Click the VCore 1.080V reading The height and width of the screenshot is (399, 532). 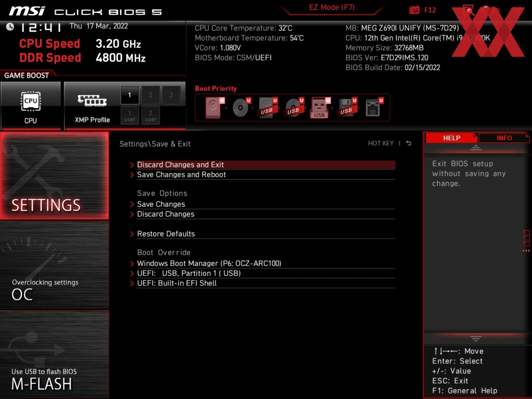pos(218,48)
